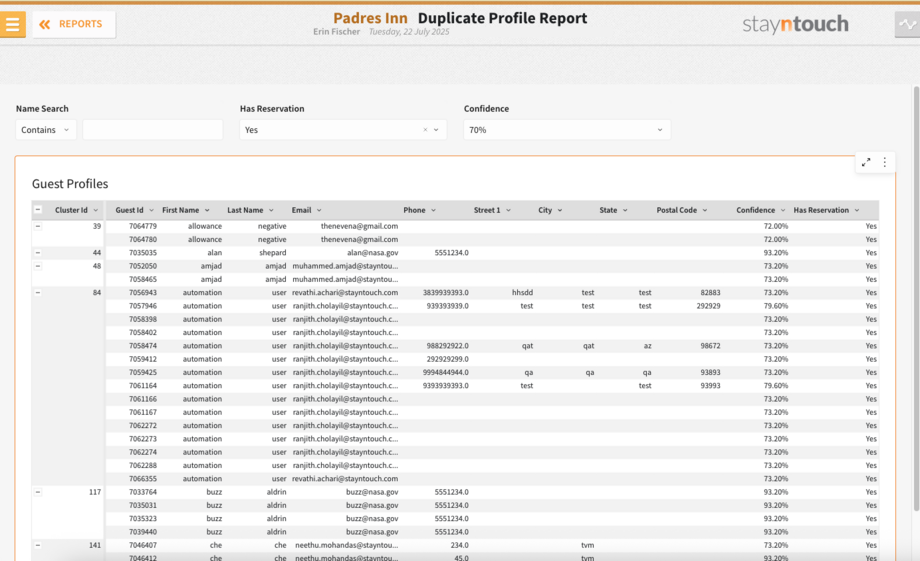Click postal code 93993
920x561 pixels.
tap(710, 386)
